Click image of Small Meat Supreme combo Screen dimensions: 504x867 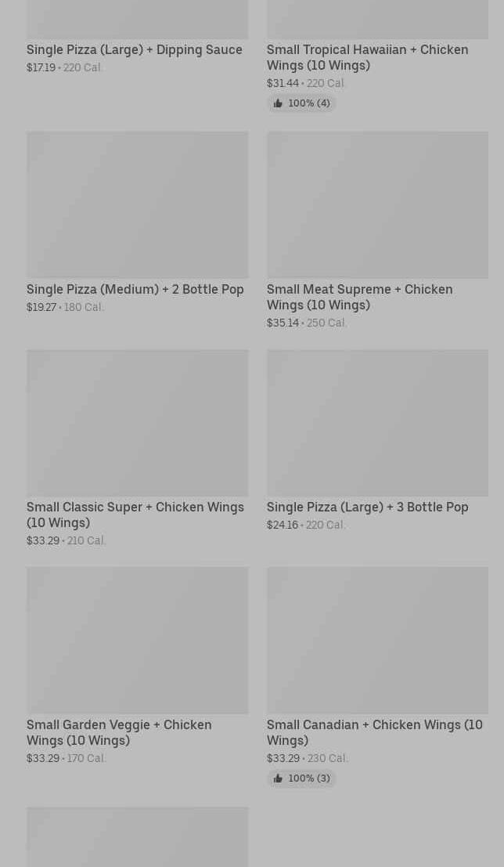[x=377, y=204]
